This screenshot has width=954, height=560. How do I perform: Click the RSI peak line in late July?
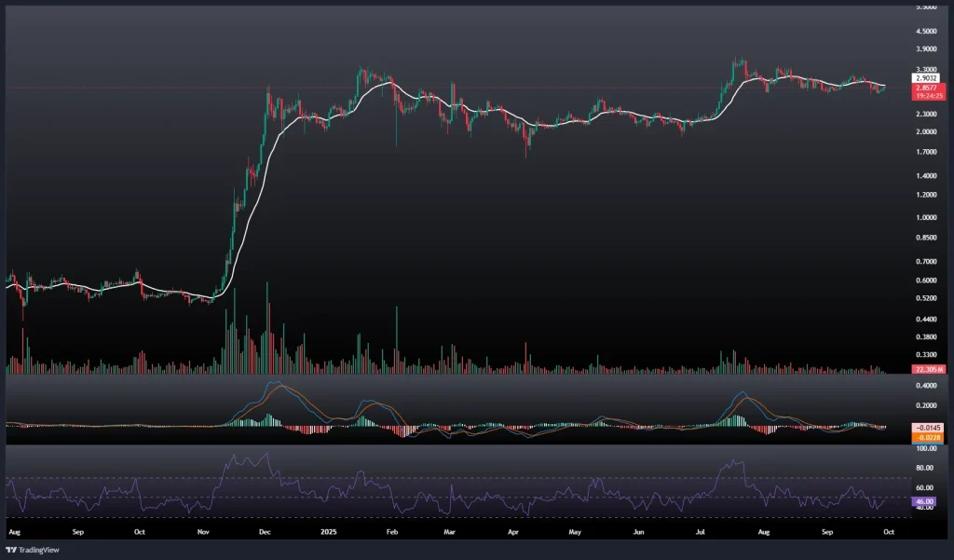[x=738, y=462]
